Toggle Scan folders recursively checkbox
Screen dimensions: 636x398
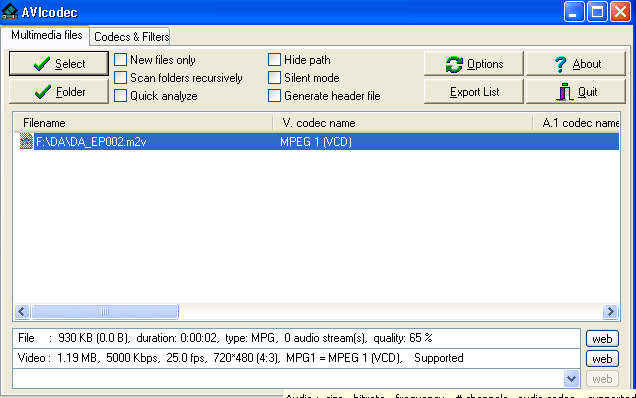(x=120, y=77)
